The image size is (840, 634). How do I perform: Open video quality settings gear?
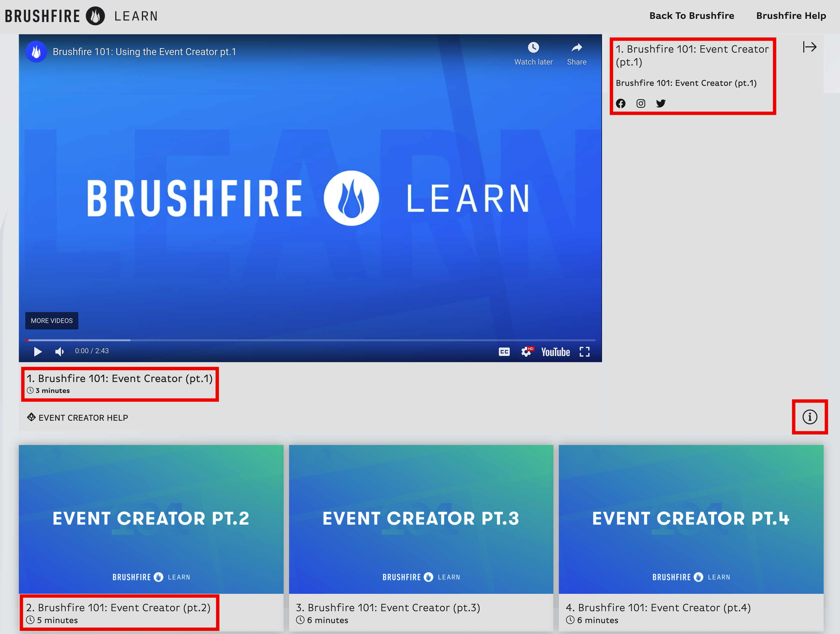(x=527, y=352)
